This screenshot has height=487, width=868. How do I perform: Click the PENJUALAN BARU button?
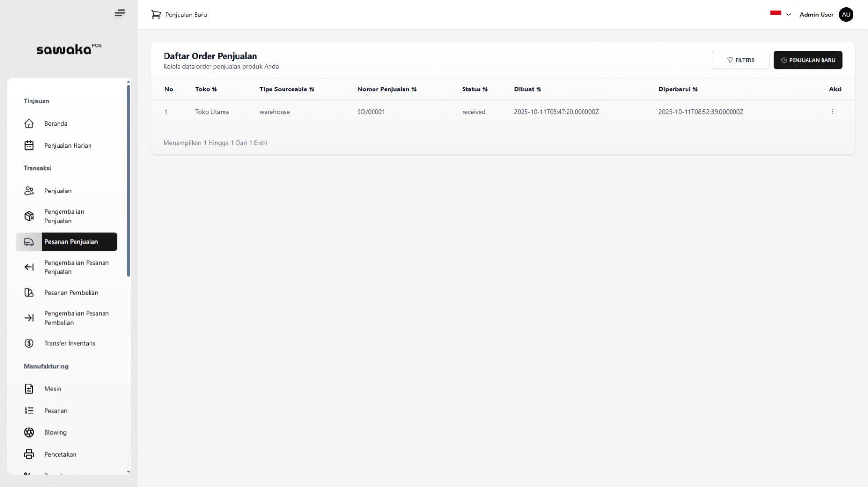(808, 60)
